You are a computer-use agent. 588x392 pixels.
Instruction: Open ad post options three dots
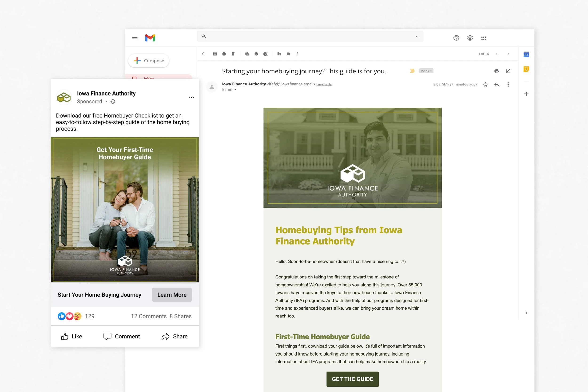[x=191, y=97]
